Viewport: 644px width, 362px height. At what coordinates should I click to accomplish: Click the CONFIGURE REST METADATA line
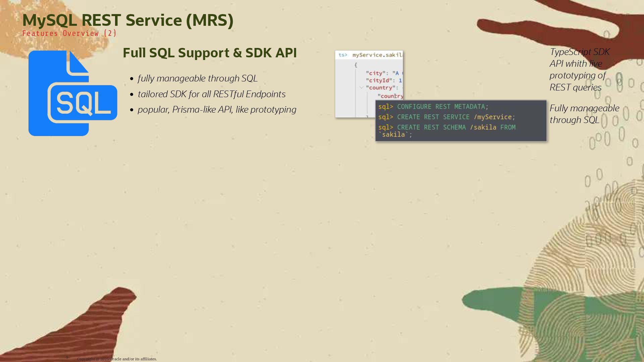[441, 107]
